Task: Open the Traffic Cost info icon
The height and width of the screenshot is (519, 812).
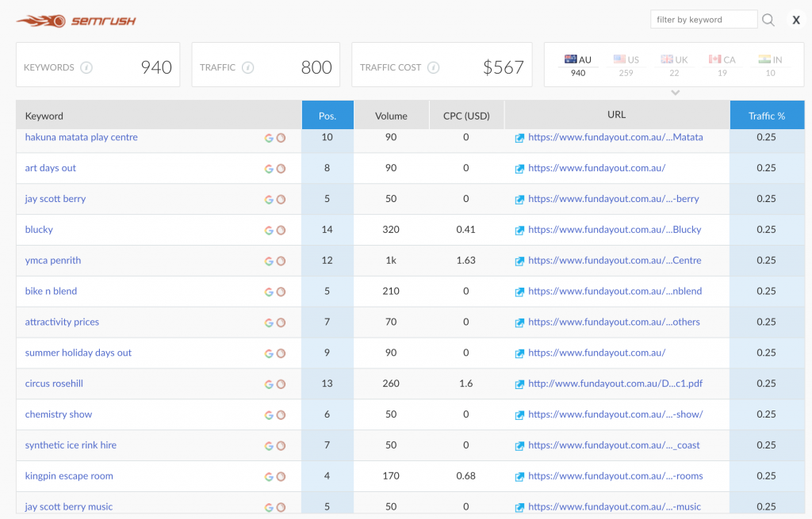Action: tap(434, 67)
